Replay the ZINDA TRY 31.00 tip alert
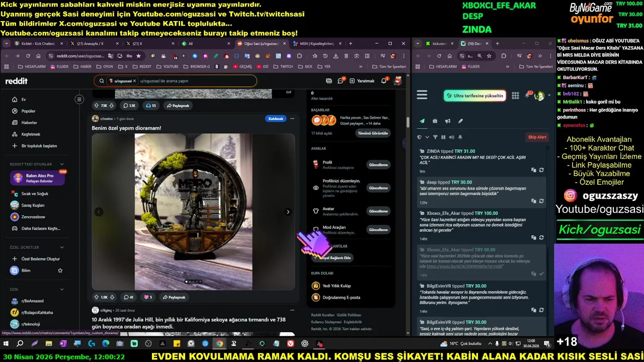 (x=541, y=170)
